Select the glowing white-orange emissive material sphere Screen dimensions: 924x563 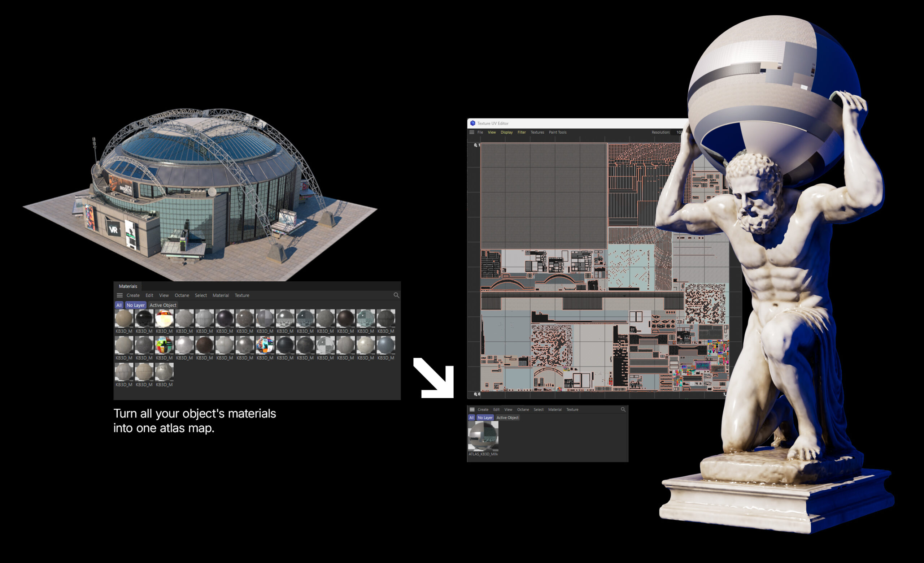tap(164, 319)
